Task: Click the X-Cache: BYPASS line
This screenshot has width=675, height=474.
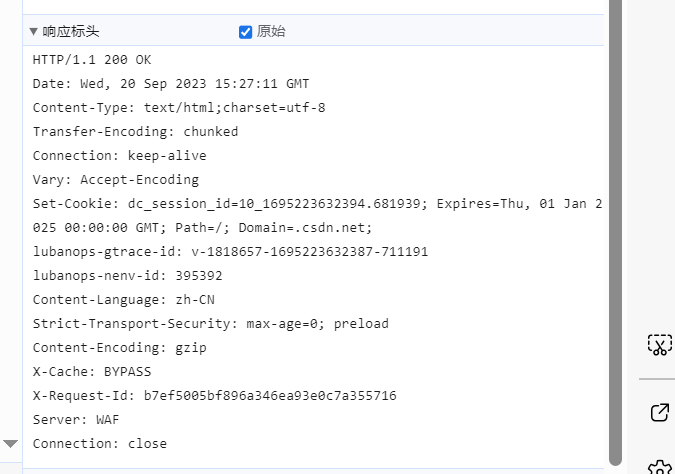Action: [x=92, y=372]
